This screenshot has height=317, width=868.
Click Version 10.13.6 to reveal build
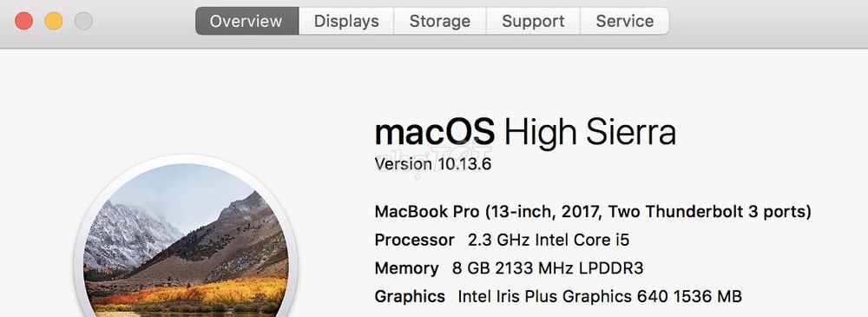click(433, 164)
